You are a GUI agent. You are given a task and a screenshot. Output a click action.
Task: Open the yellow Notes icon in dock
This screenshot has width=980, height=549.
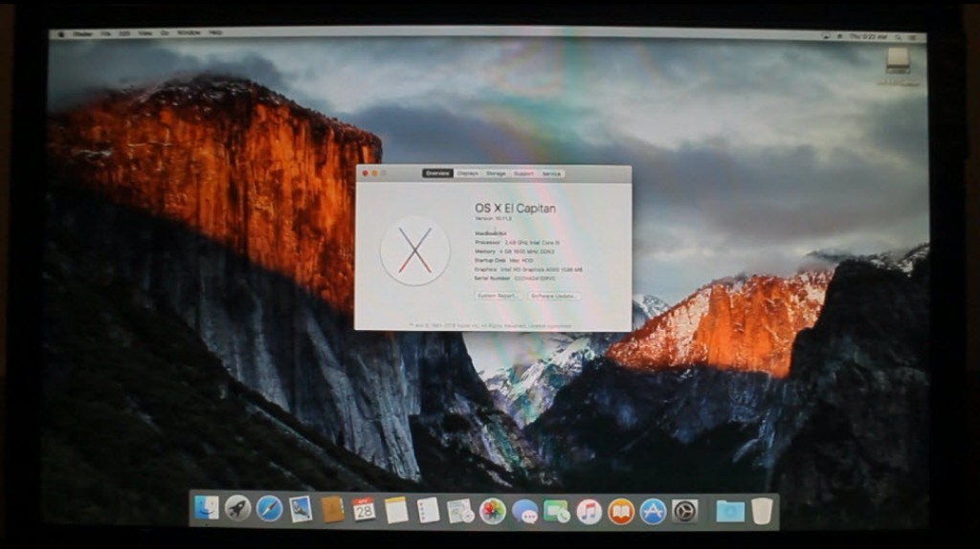point(395,511)
